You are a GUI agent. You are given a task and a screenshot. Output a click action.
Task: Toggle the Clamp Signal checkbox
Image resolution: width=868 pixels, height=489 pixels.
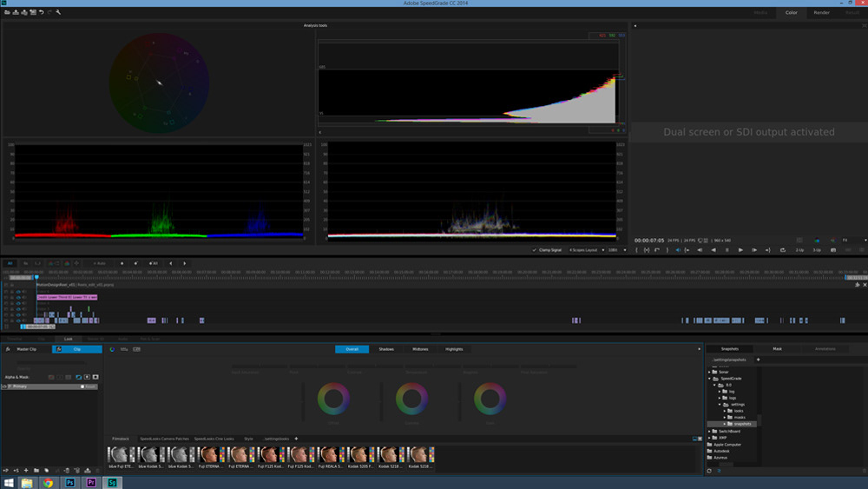(534, 250)
